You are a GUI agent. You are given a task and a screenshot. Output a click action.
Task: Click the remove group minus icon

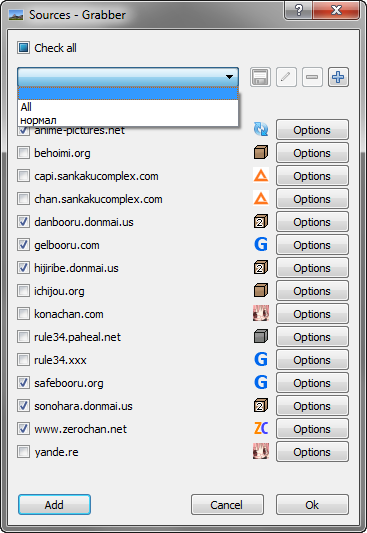tap(312, 77)
